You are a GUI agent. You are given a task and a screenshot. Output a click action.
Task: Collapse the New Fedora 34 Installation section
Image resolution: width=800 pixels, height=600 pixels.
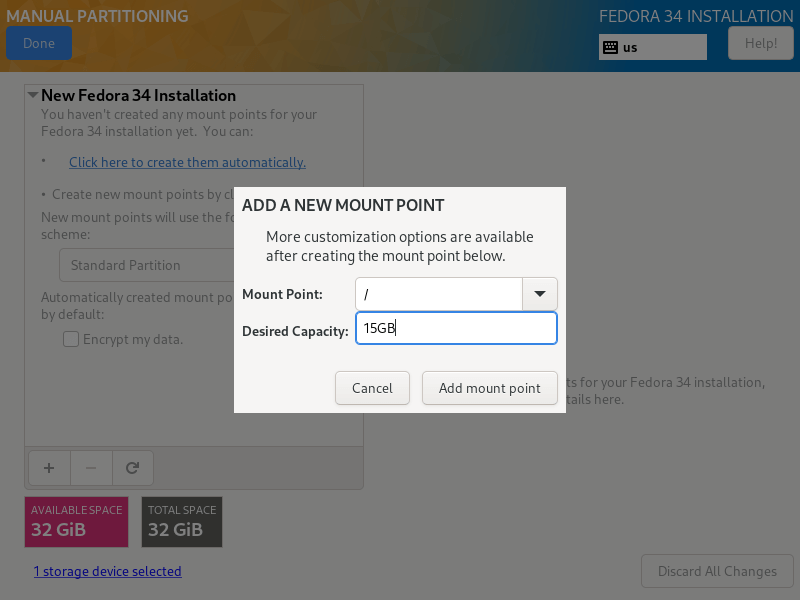point(33,96)
